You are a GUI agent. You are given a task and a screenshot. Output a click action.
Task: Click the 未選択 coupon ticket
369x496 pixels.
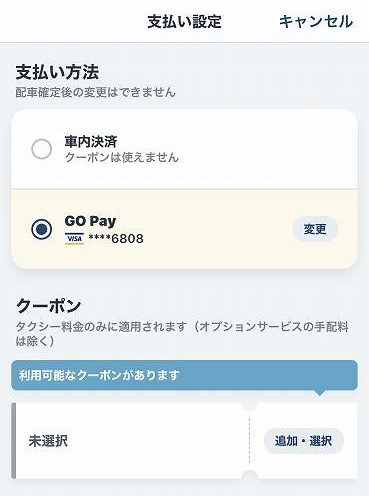(x=184, y=441)
